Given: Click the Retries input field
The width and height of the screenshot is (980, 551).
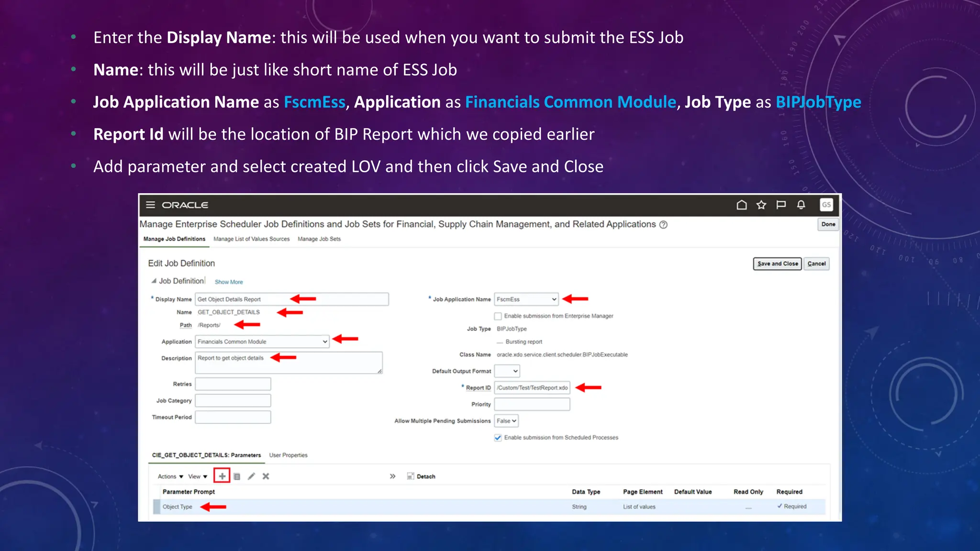Looking at the screenshot, I should (x=233, y=384).
